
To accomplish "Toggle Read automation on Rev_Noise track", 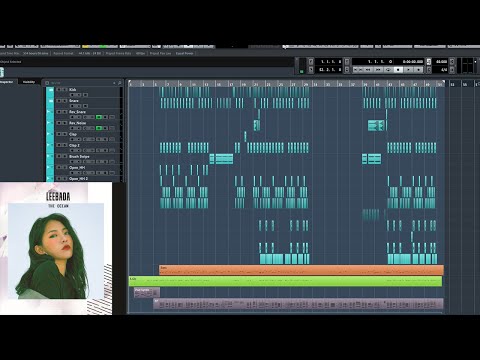I will coord(99,128).
